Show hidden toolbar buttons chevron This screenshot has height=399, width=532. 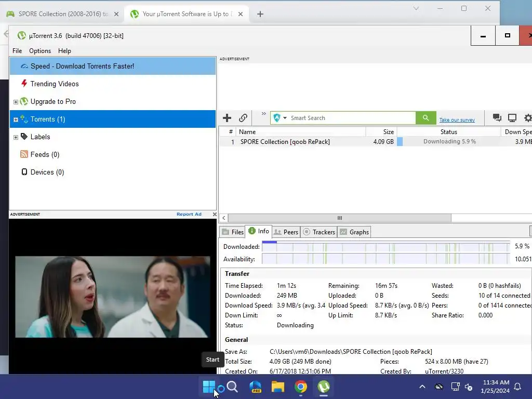tap(263, 114)
